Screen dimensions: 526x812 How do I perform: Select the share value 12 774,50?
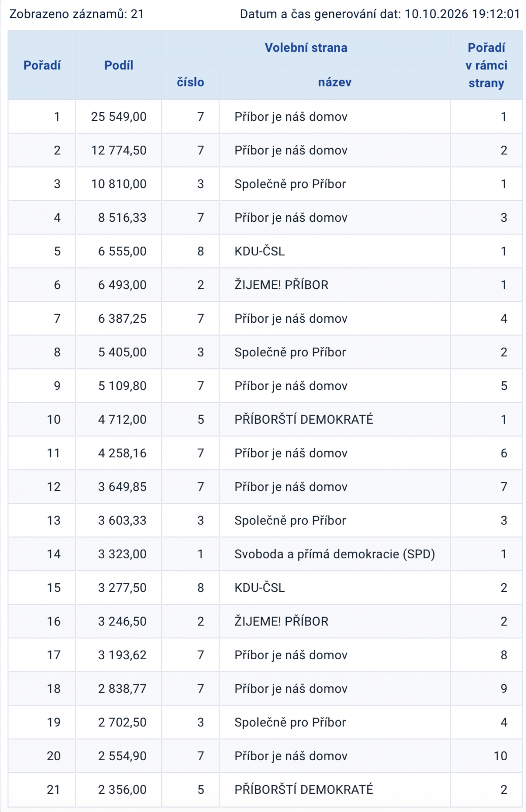[119, 150]
